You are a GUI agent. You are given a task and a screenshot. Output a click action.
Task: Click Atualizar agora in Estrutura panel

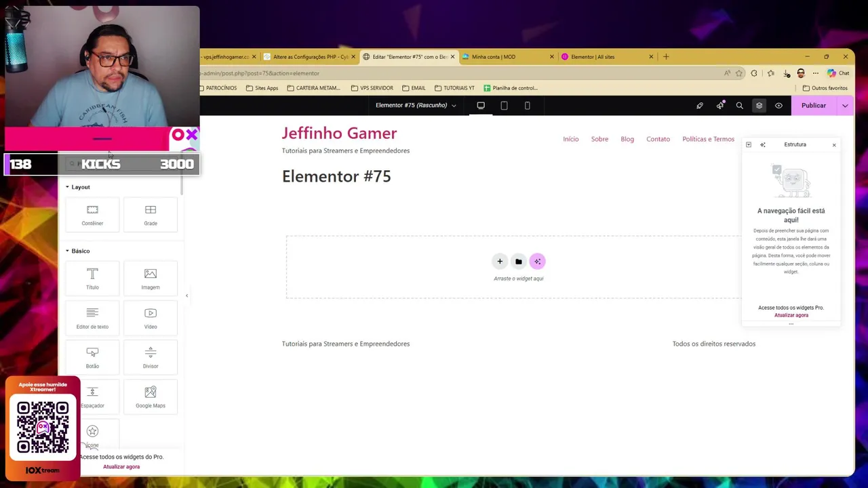[791, 315]
